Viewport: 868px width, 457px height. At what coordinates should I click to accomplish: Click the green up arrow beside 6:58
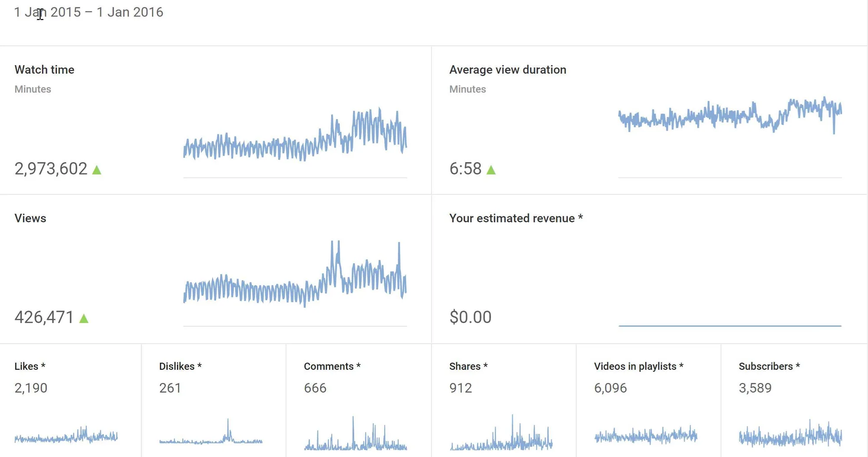pos(491,170)
